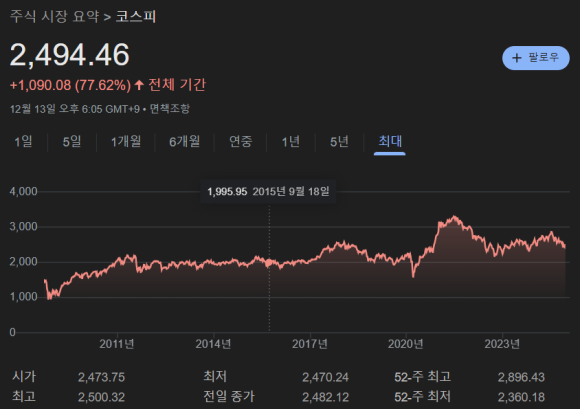
Task: Click the 최고 value 2,500.32
Action: pos(101,397)
